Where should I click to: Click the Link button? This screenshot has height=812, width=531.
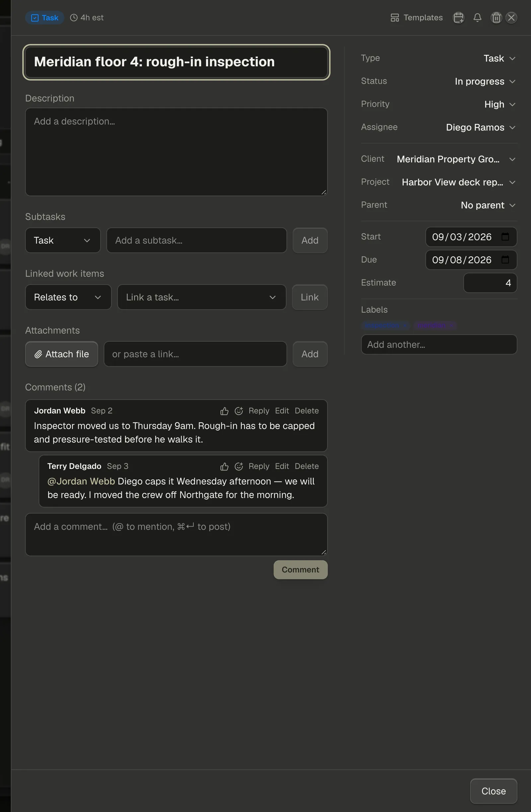(x=309, y=297)
